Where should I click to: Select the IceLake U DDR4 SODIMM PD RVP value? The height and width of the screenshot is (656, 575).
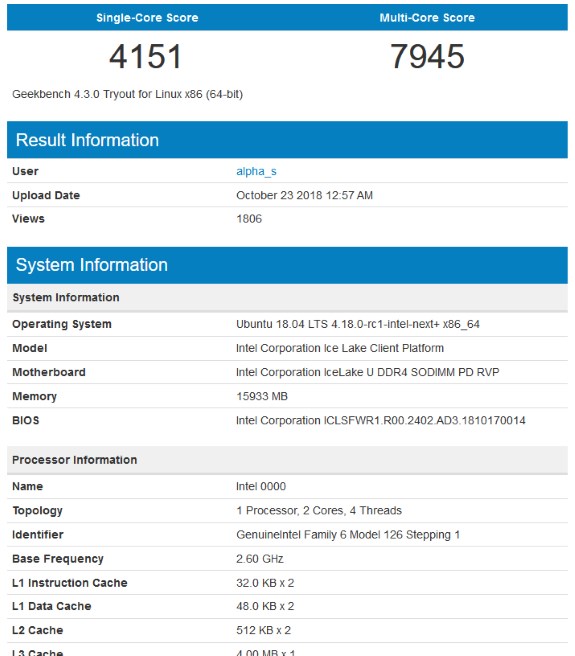pos(367,372)
